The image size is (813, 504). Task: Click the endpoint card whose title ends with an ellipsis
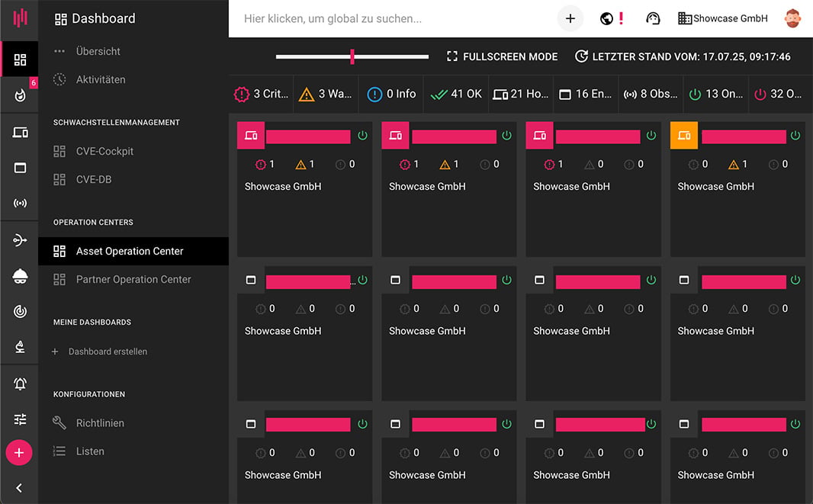[304, 333]
